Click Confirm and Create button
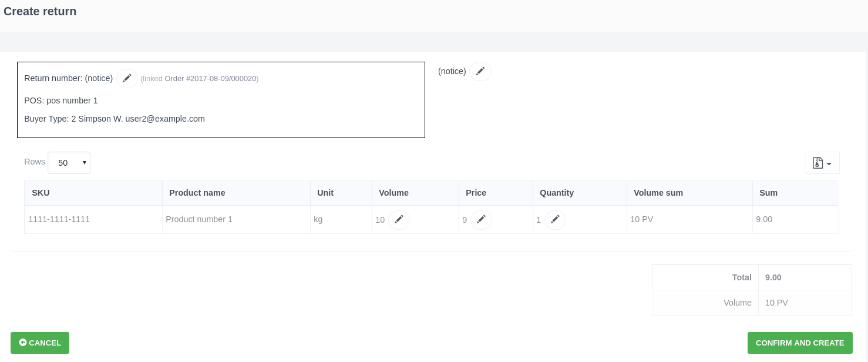The width and height of the screenshot is (868, 362). coord(799,343)
